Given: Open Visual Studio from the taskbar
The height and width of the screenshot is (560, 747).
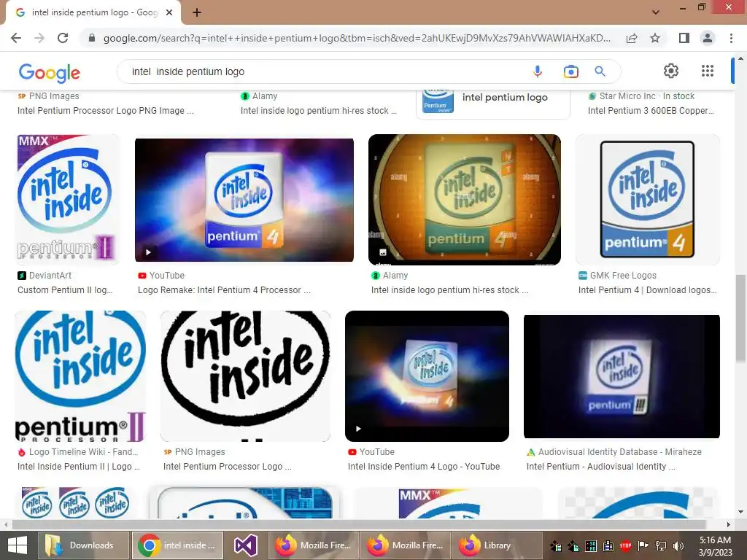Looking at the screenshot, I should 246,545.
